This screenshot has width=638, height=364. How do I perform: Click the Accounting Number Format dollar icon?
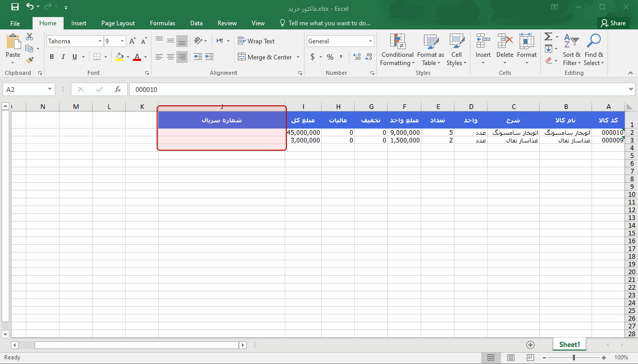point(313,57)
